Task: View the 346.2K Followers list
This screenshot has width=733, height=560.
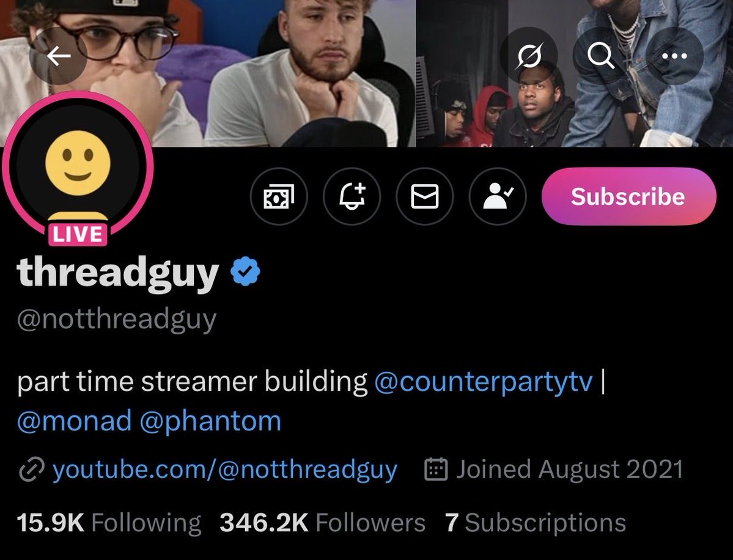Action: click(323, 523)
